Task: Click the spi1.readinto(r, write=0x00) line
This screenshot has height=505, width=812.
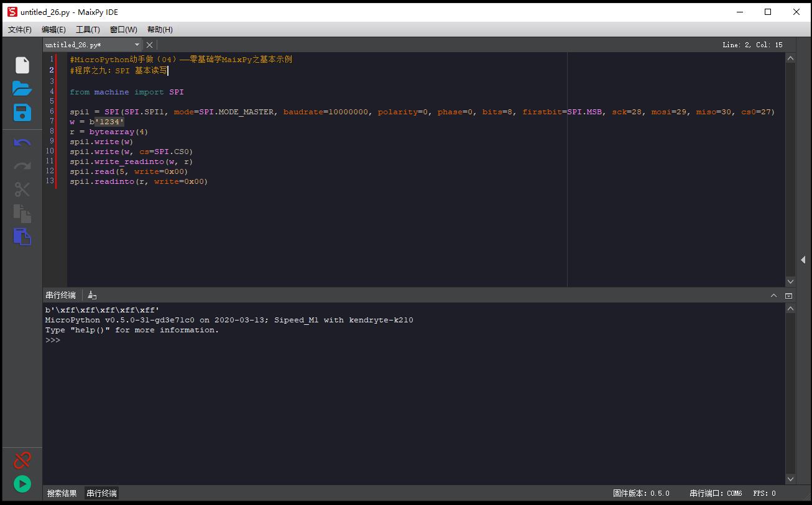Action: tap(139, 181)
